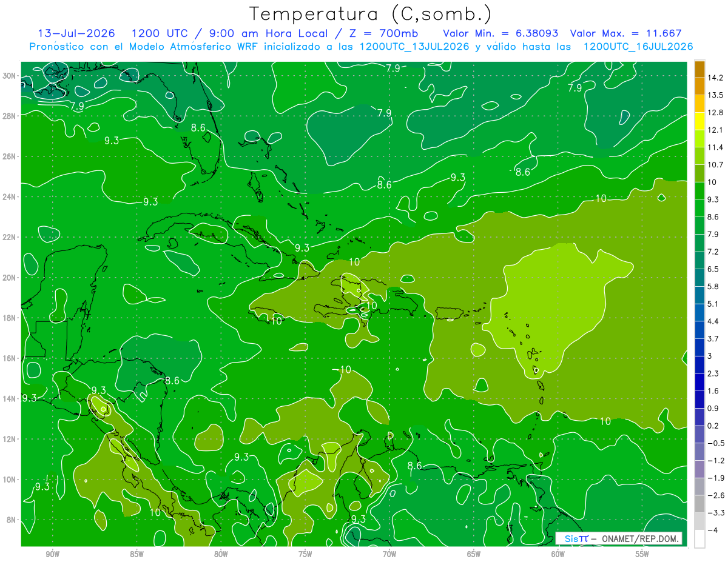728x562 pixels.
Task: Click the blue swatch between 3 and 3.7
Action: 699,347
